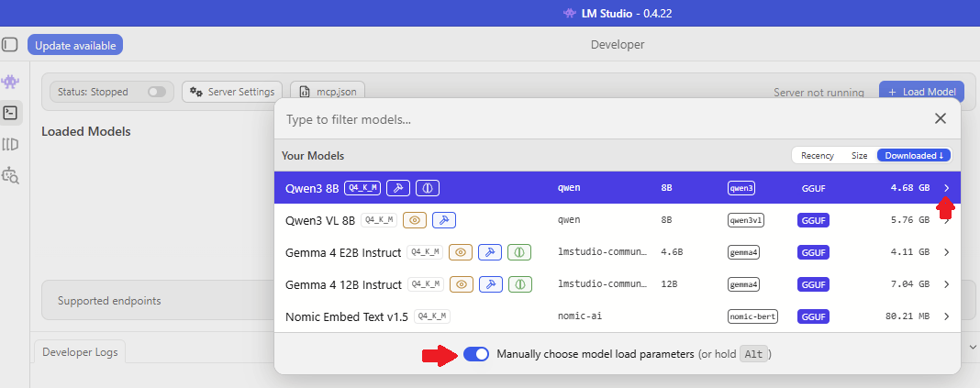980x388 pixels.
Task: Switch to the Developer Logs tab
Action: 80,351
